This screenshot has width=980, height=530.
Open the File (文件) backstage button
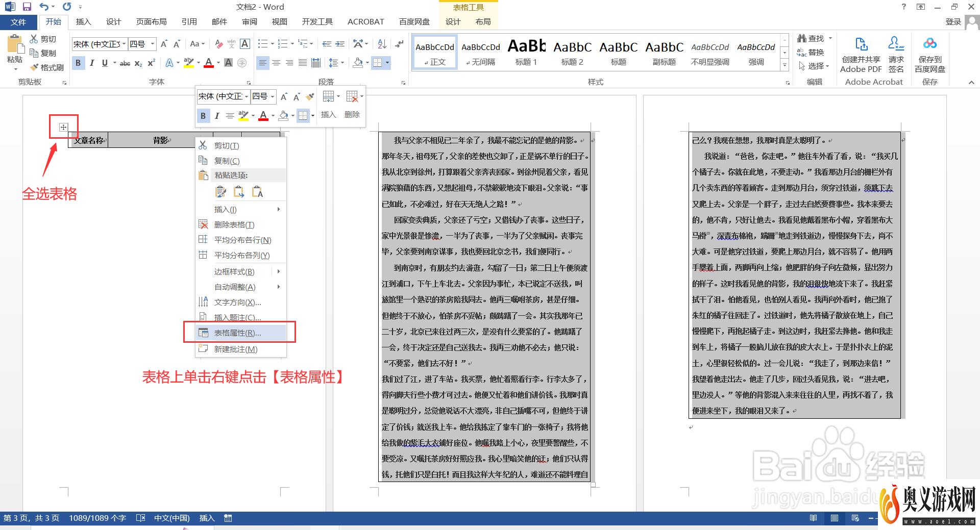(18, 22)
